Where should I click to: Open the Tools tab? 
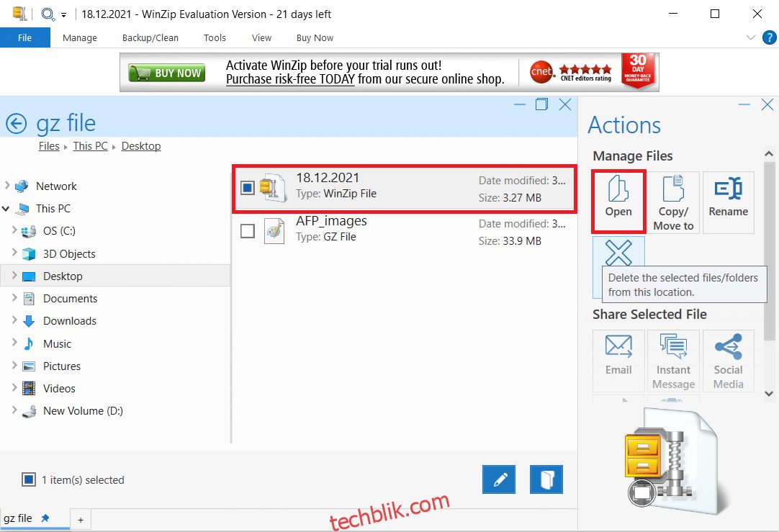pyautogui.click(x=215, y=37)
